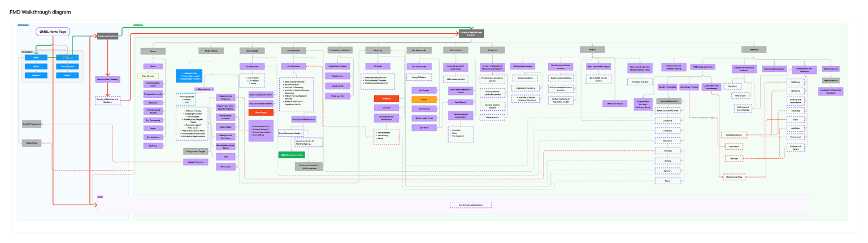Select the Support our mission node
The image size is (868, 243).
pyautogui.click(x=338, y=66)
